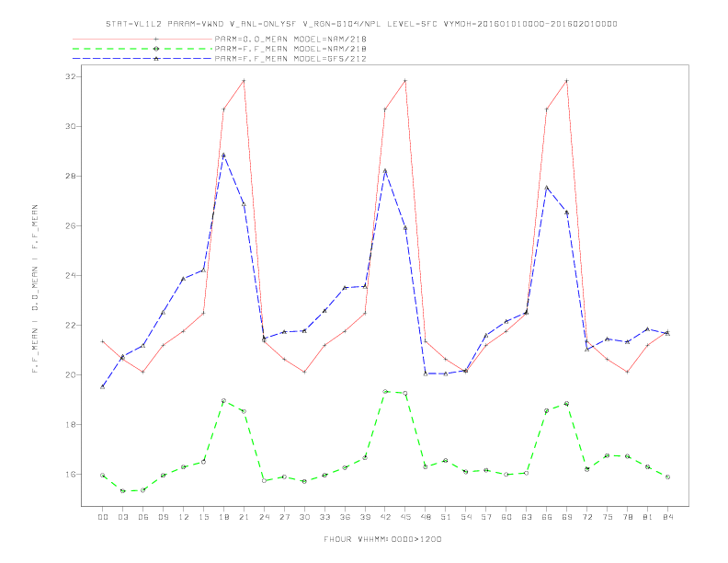Click y-axis value 24
This screenshot has height=563, width=728.
click(x=70, y=275)
